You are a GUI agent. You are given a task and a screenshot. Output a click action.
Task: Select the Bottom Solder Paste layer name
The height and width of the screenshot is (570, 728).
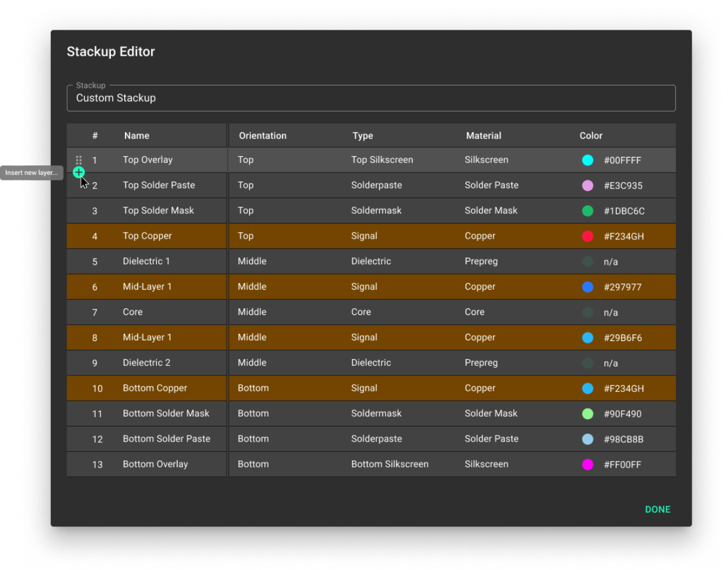(166, 439)
